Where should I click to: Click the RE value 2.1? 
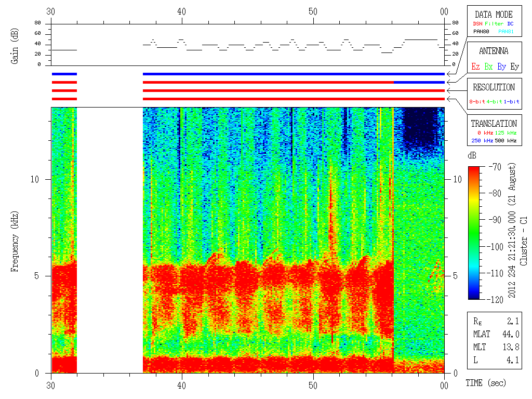(x=513, y=321)
